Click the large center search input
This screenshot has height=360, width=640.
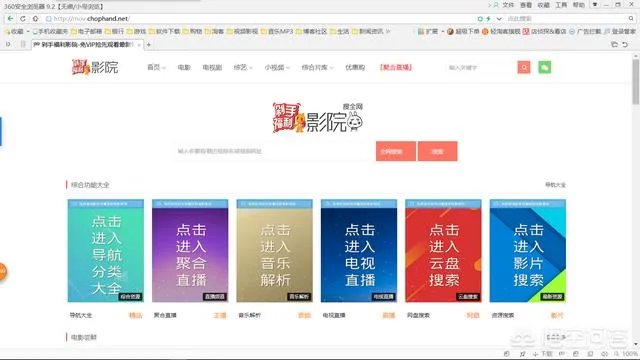275,151
